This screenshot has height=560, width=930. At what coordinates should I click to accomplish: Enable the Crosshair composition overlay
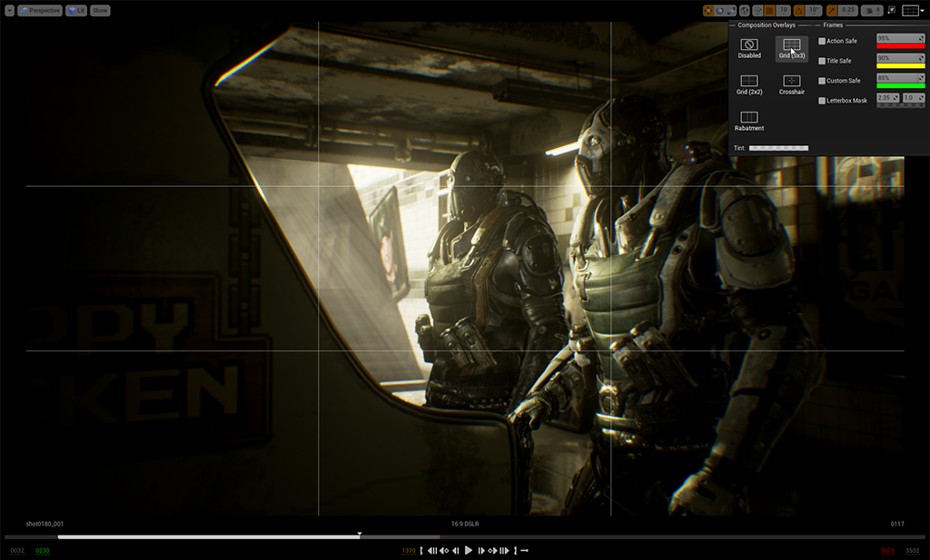pyautogui.click(x=791, y=82)
